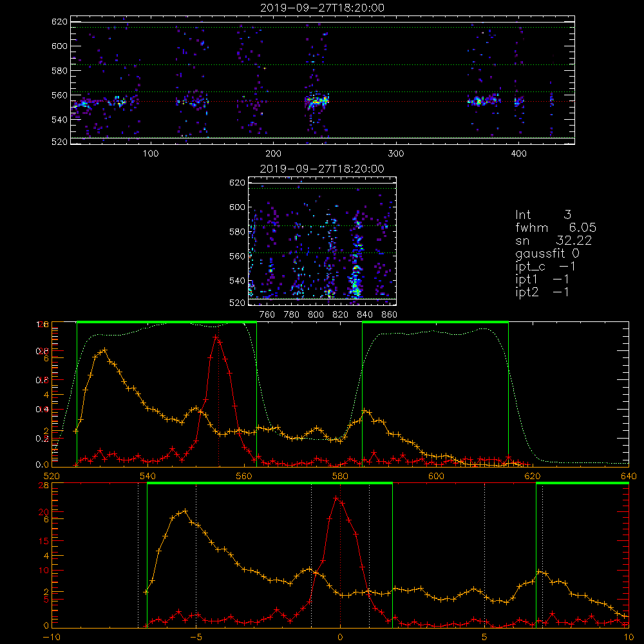Click y-axis label 580 on middle panel

coord(238,232)
